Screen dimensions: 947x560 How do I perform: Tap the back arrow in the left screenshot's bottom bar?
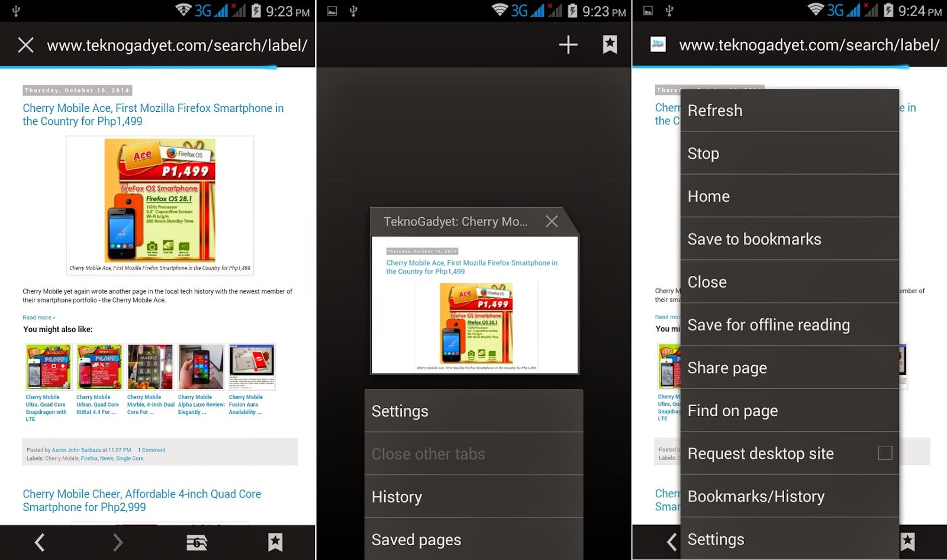tap(40, 542)
